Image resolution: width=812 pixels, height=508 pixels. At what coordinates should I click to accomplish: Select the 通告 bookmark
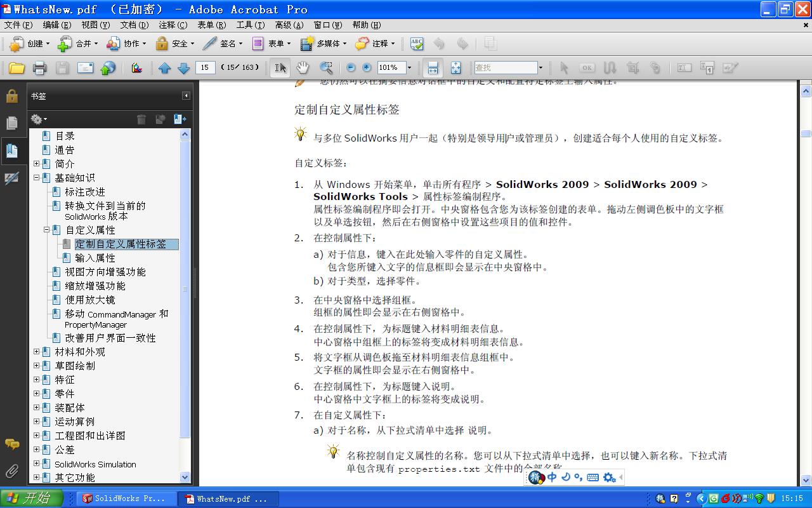65,150
